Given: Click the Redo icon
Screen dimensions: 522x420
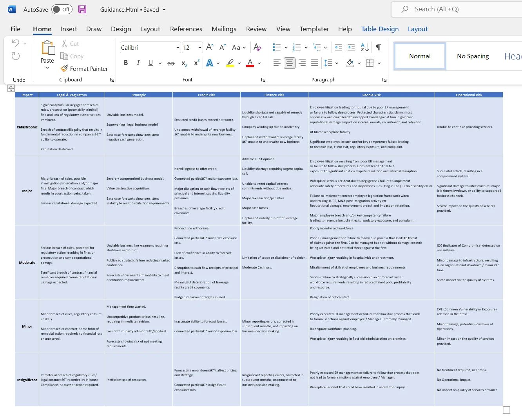Looking at the screenshot, I should click(16, 56).
